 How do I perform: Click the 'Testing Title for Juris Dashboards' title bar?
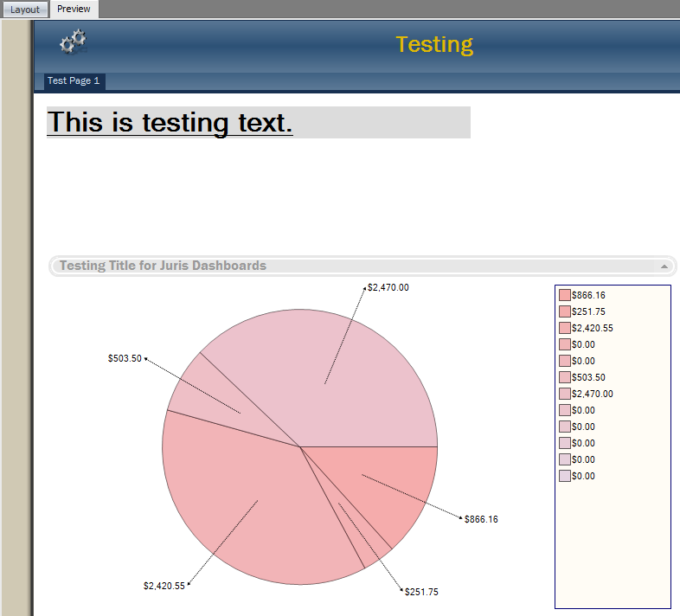(163, 266)
